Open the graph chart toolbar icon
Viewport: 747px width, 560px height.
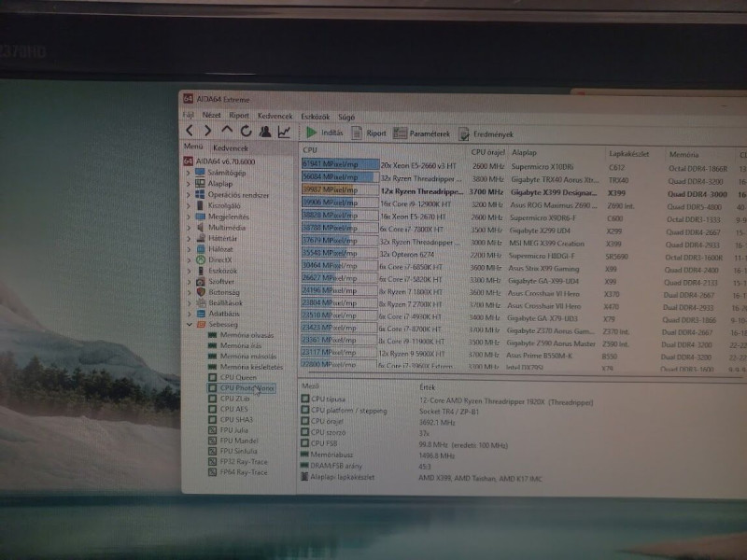coord(285,132)
